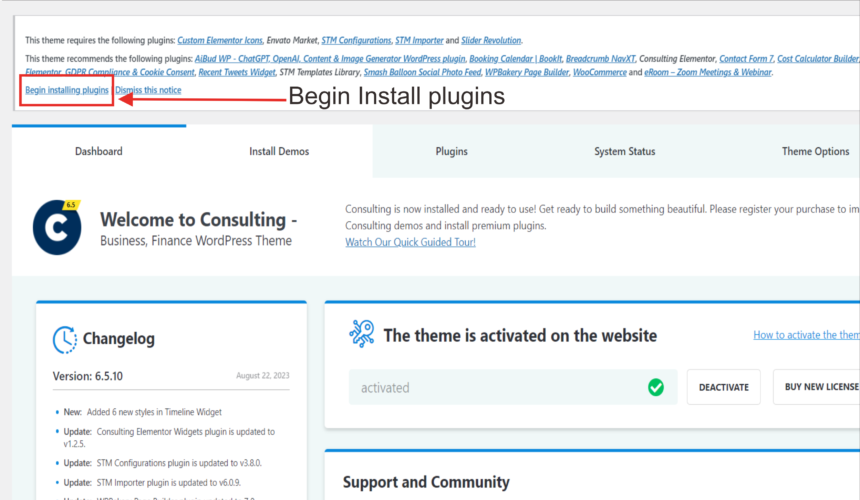Image resolution: width=860 pixels, height=500 pixels.
Task: Dismiss this notice link
Action: tap(148, 90)
